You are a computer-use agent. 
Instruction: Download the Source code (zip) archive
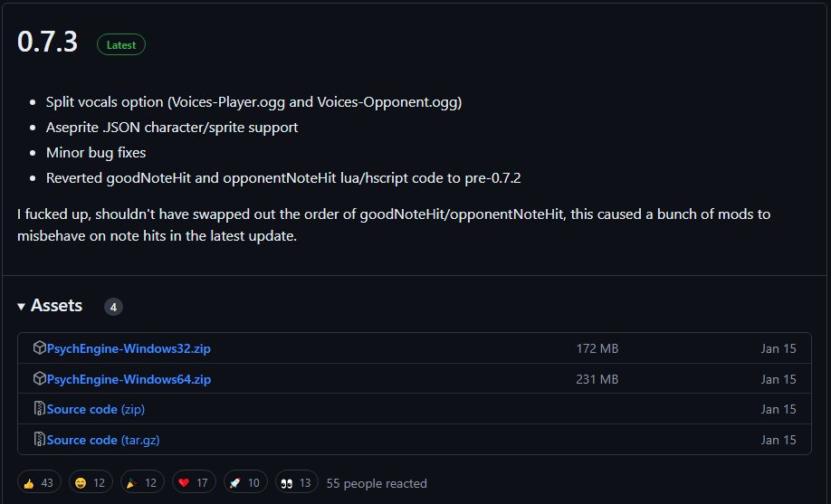click(x=95, y=409)
